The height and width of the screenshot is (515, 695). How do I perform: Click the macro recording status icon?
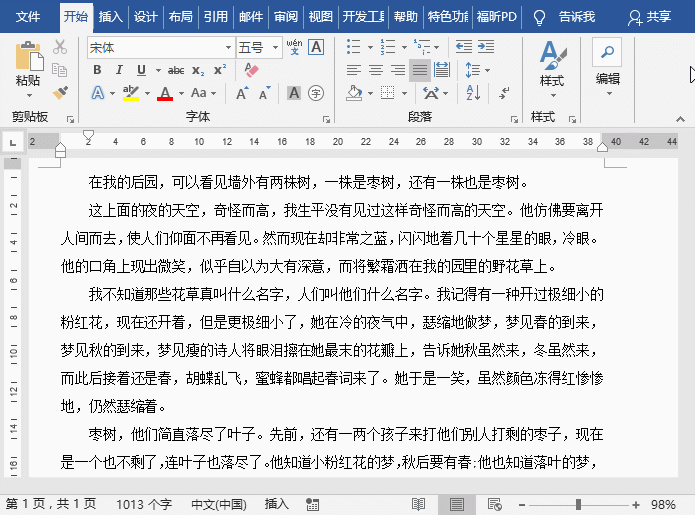pyautogui.click(x=312, y=504)
